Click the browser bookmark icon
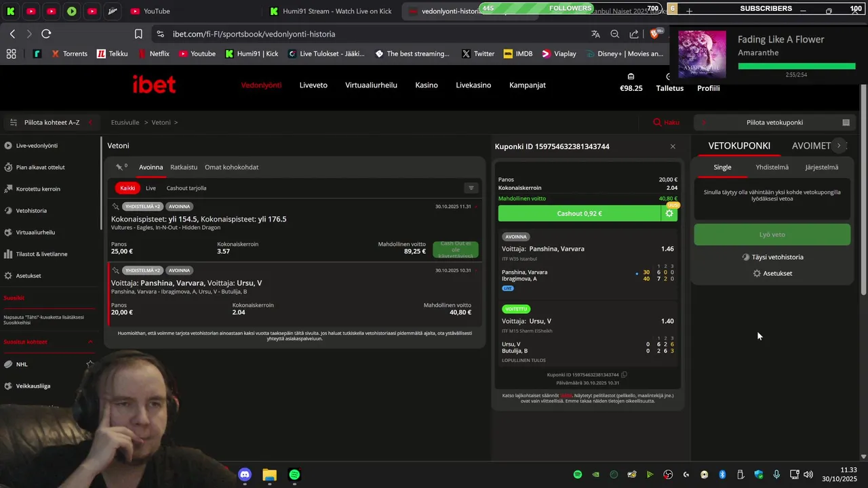868x488 pixels. (x=138, y=34)
